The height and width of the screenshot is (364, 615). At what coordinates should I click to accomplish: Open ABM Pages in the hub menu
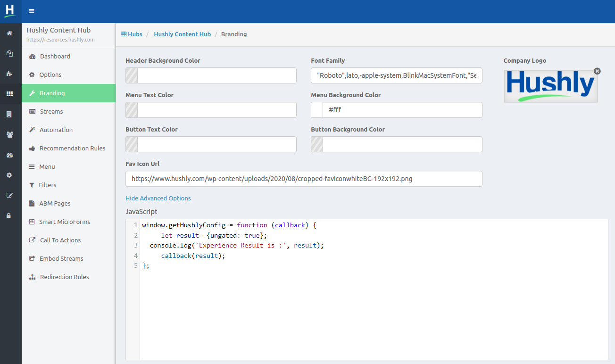(x=68, y=203)
